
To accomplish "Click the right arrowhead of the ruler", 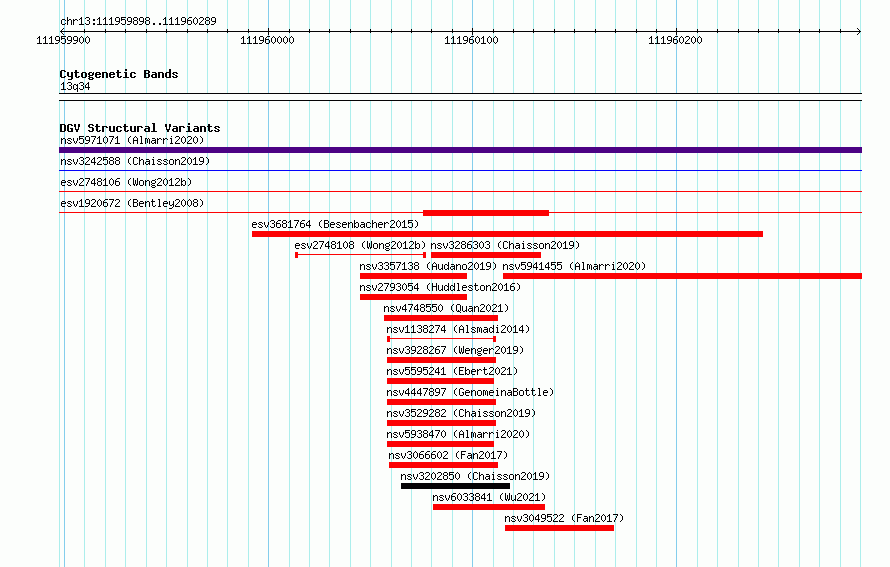I will point(859,31).
